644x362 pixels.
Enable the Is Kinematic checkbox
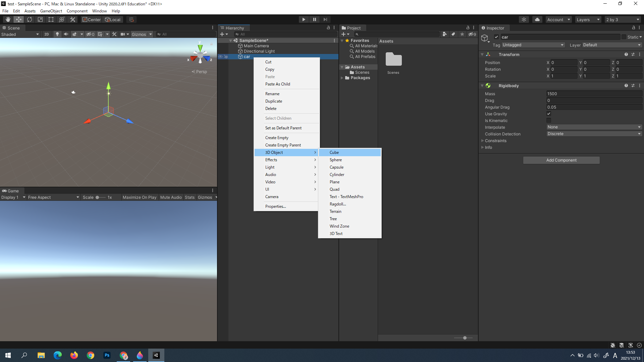pyautogui.click(x=549, y=121)
